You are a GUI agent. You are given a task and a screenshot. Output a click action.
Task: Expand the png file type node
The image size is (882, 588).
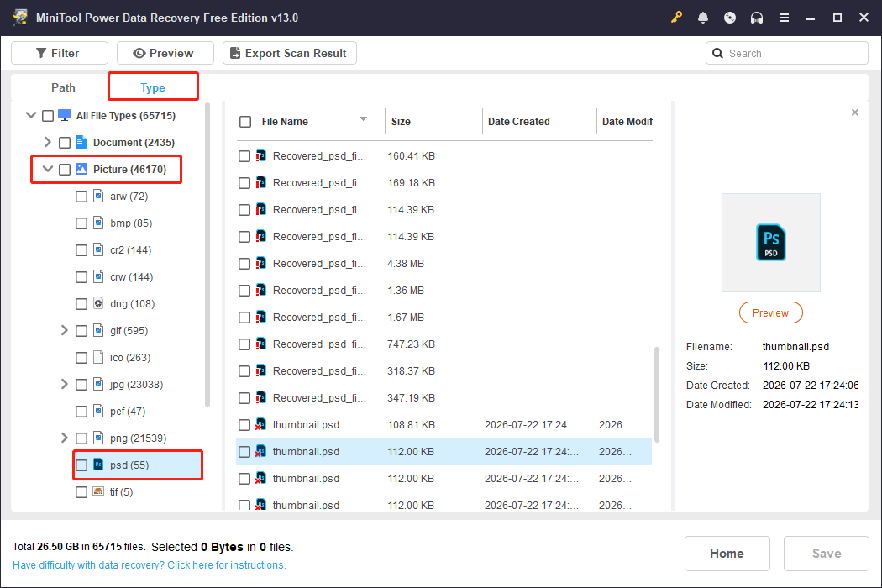pos(64,438)
